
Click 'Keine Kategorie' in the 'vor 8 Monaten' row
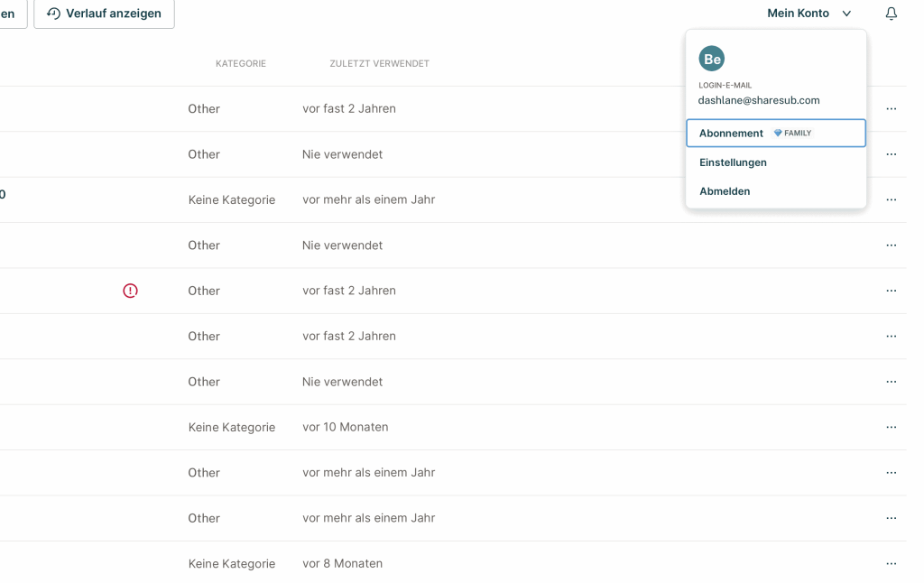click(232, 564)
